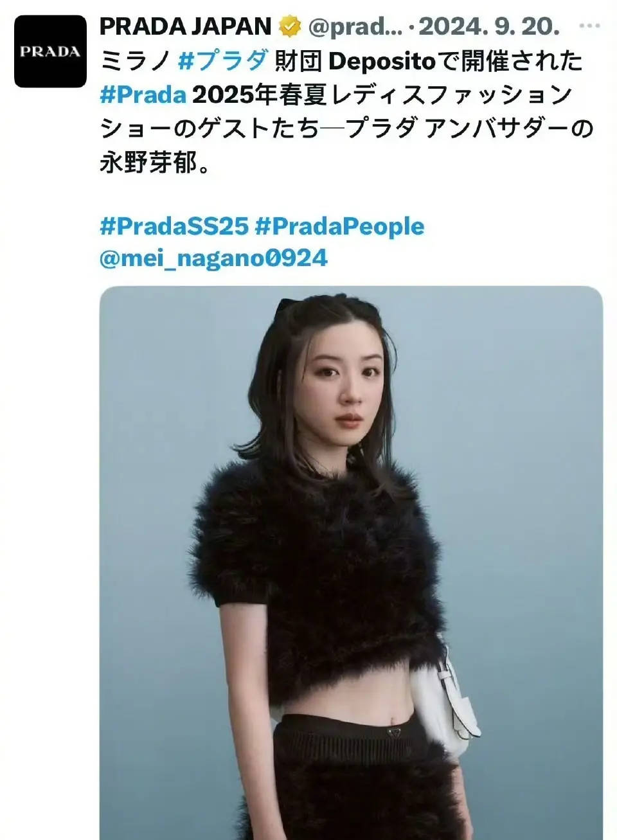Open the attached photo in full view
Viewport: 617px width, 840px height.
click(x=352, y=562)
